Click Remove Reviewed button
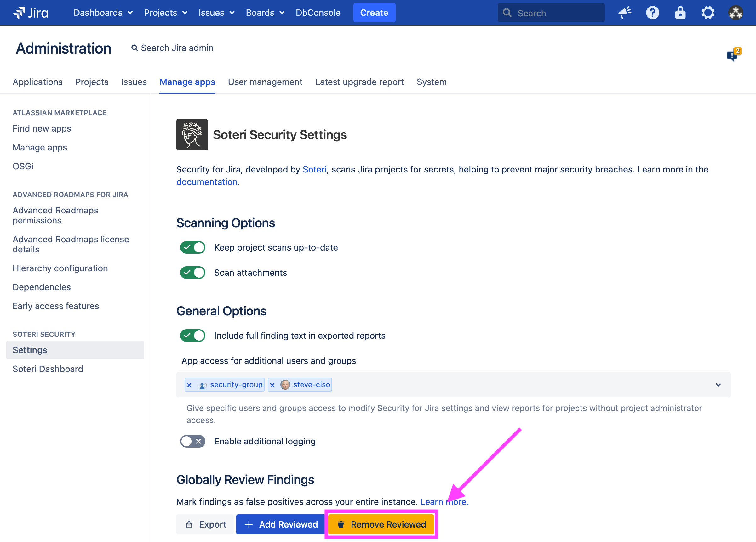 point(381,524)
